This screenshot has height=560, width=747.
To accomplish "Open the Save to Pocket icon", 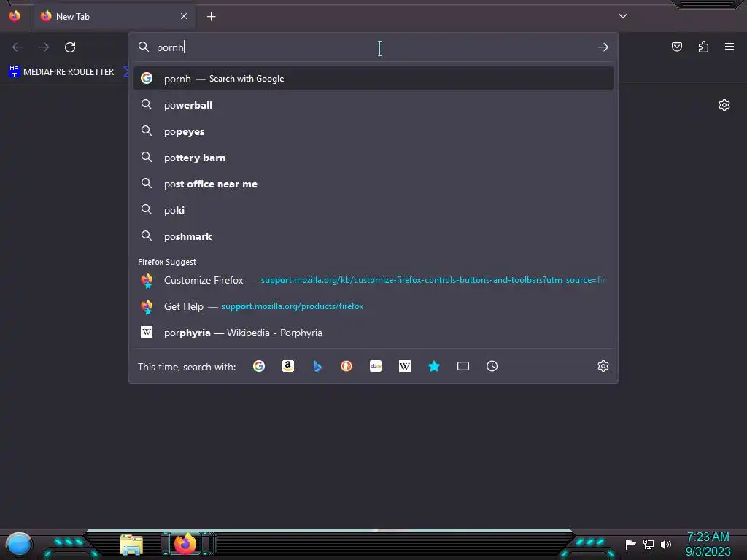I will (x=677, y=47).
